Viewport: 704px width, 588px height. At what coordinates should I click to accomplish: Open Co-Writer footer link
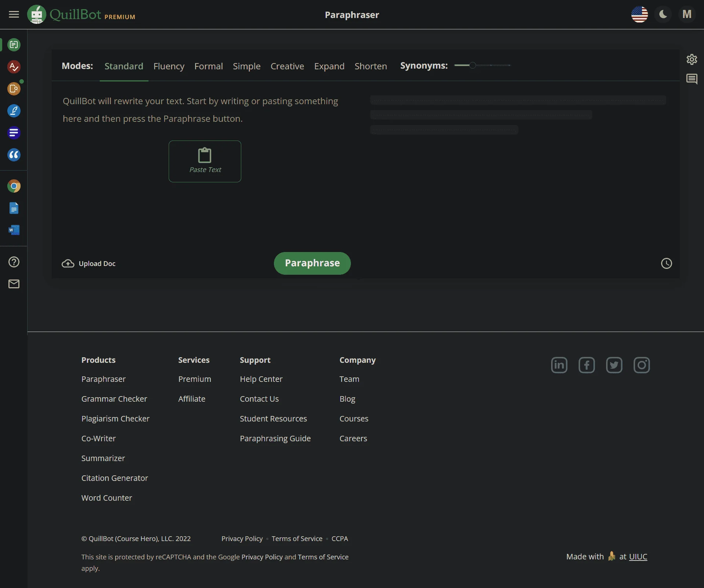tap(99, 438)
